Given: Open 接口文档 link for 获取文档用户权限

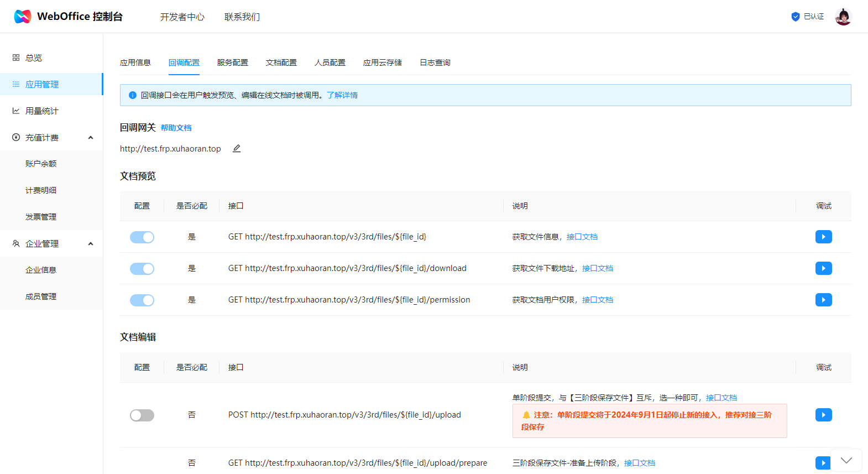Looking at the screenshot, I should click(x=598, y=300).
